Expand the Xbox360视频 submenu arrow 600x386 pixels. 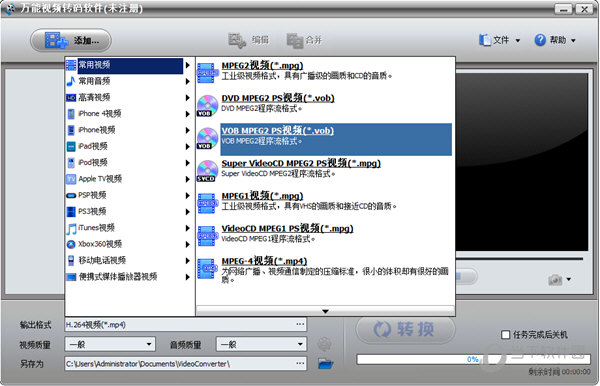(x=188, y=244)
